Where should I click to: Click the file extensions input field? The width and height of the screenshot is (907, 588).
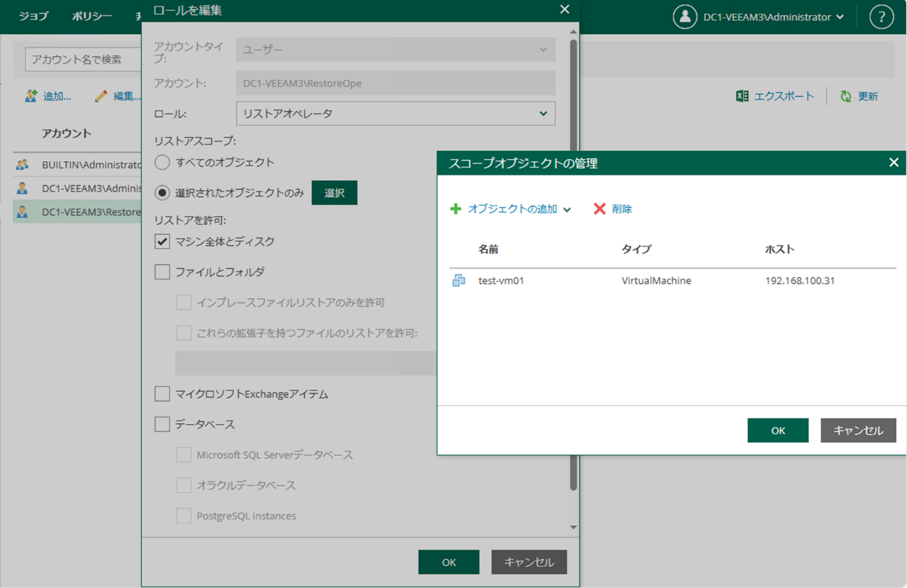click(x=306, y=363)
